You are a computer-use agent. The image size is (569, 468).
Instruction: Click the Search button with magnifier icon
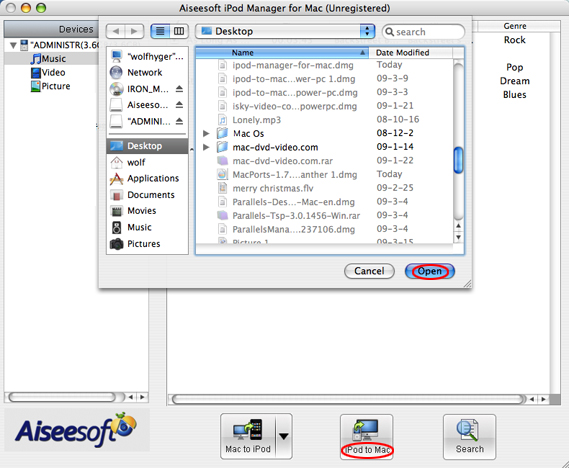pyautogui.click(x=469, y=437)
